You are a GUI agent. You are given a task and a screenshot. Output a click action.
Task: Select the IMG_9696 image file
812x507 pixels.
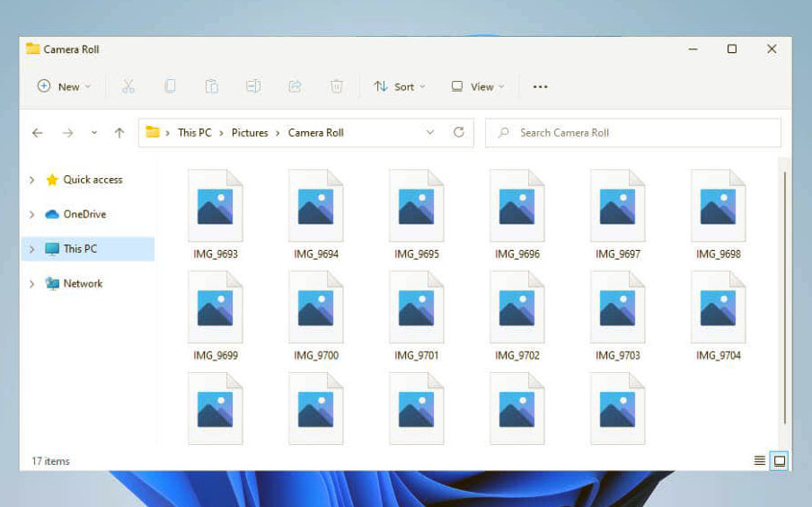[x=517, y=214]
